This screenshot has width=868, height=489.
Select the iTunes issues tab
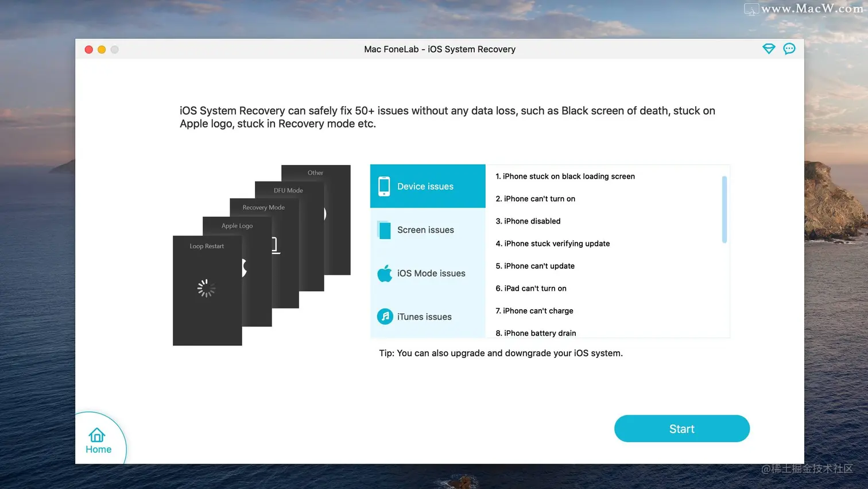coord(428,317)
